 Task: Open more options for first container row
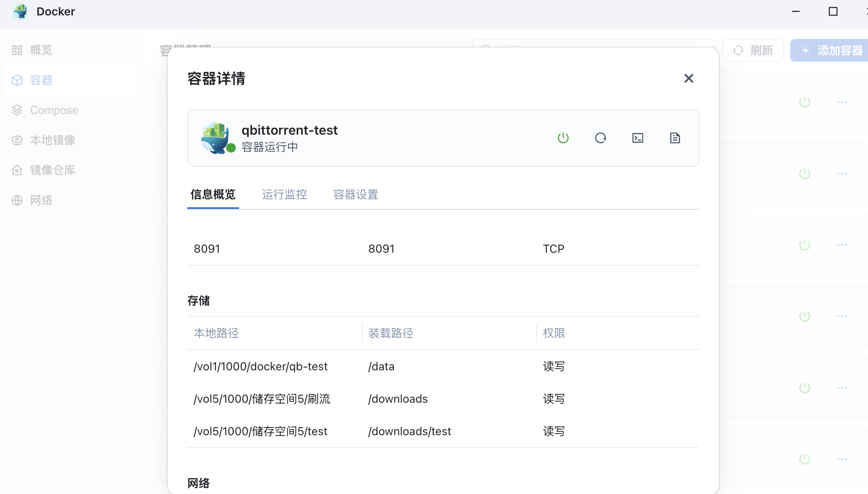[x=842, y=102]
